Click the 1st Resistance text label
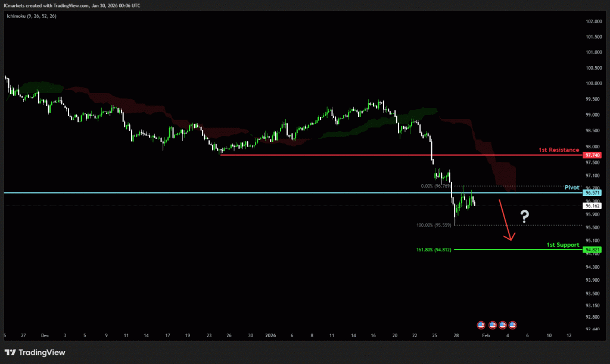 558,150
